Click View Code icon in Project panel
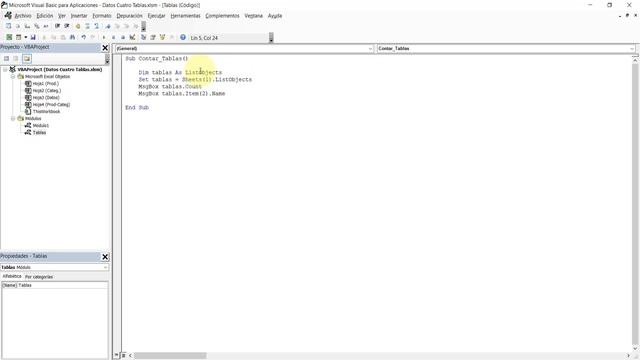 coord(7,59)
